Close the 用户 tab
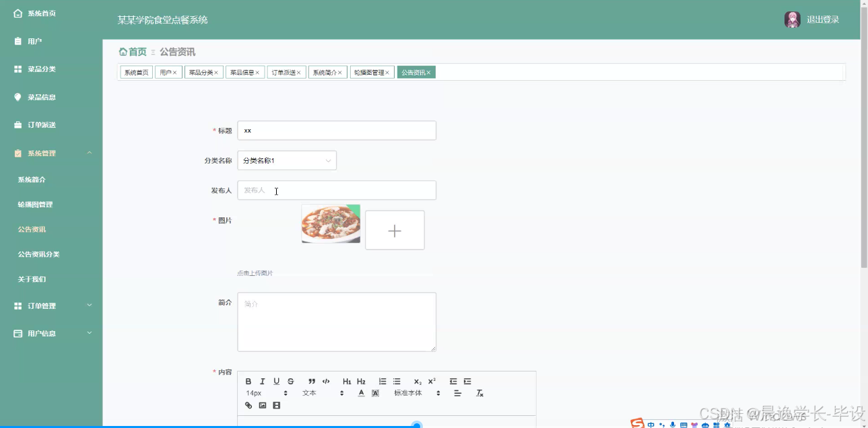 pyautogui.click(x=175, y=73)
